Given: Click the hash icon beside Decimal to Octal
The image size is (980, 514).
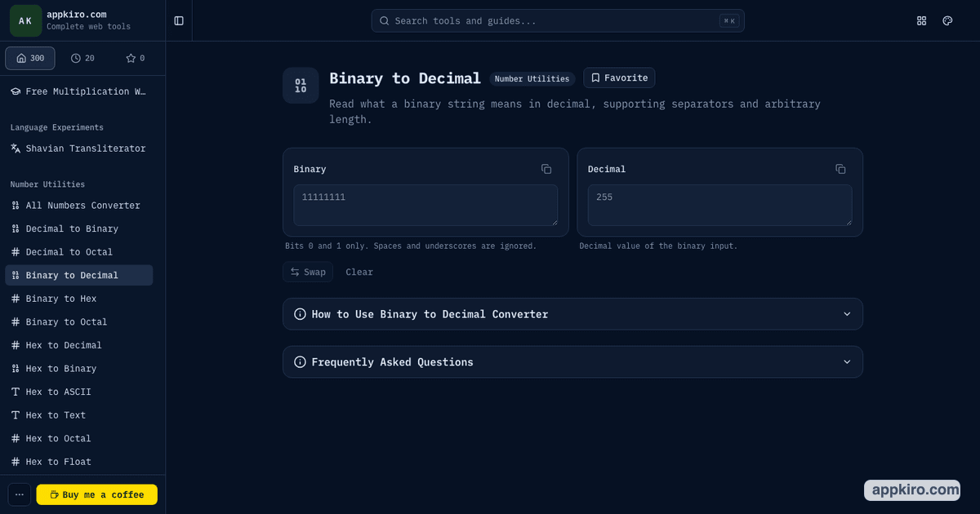Looking at the screenshot, I should point(16,252).
